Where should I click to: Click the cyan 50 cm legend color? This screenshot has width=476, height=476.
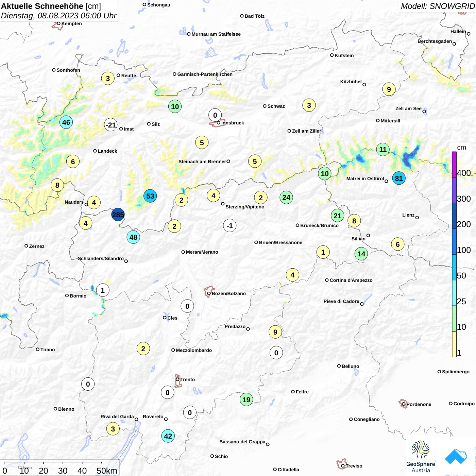(x=454, y=267)
